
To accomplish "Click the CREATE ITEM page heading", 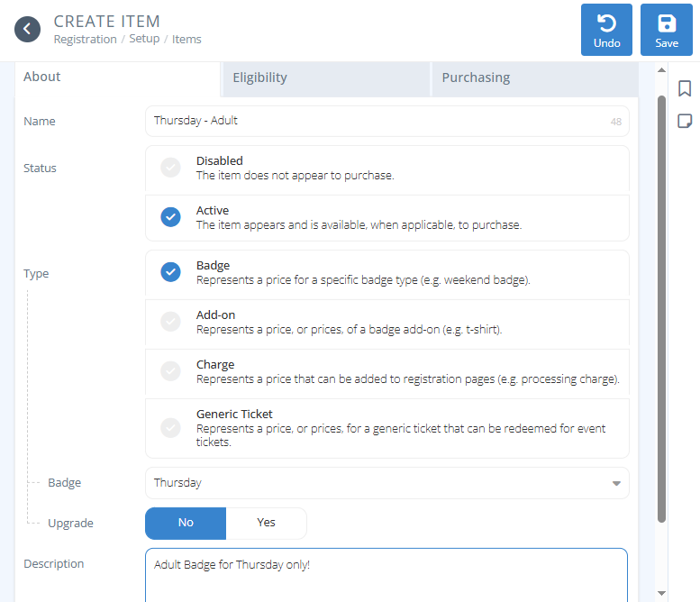I will tap(106, 22).
